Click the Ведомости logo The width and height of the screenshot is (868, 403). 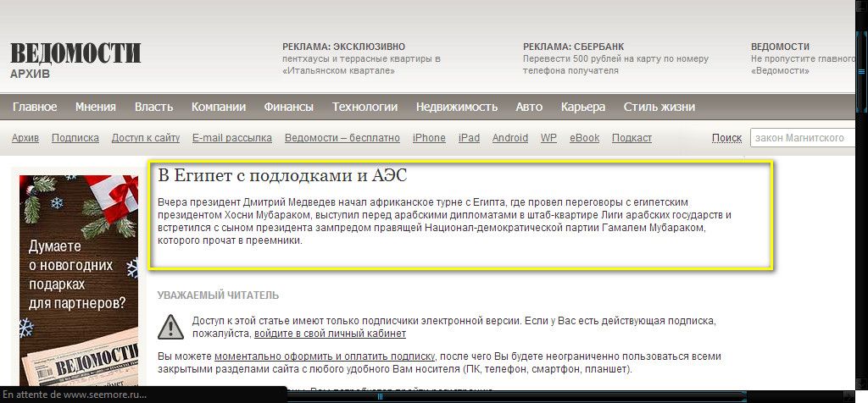coord(75,53)
